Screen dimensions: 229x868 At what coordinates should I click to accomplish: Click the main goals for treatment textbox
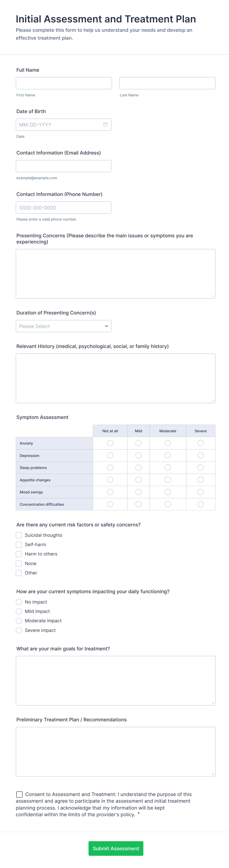pyautogui.click(x=115, y=680)
